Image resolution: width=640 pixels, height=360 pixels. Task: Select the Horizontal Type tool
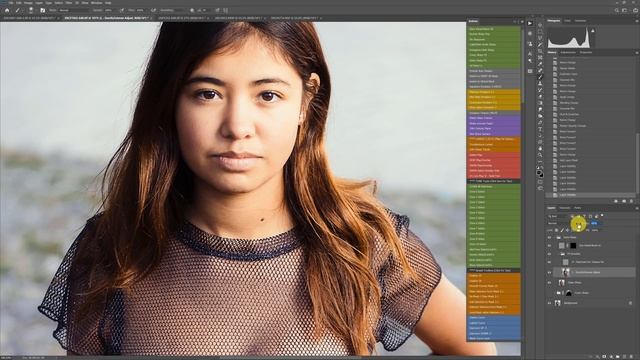[540, 129]
